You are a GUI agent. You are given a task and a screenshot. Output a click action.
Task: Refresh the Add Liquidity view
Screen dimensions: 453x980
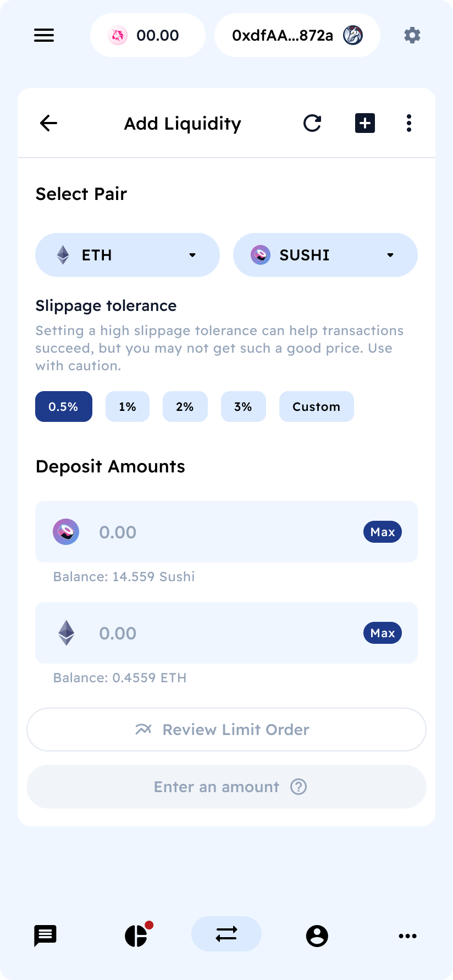[x=312, y=123]
